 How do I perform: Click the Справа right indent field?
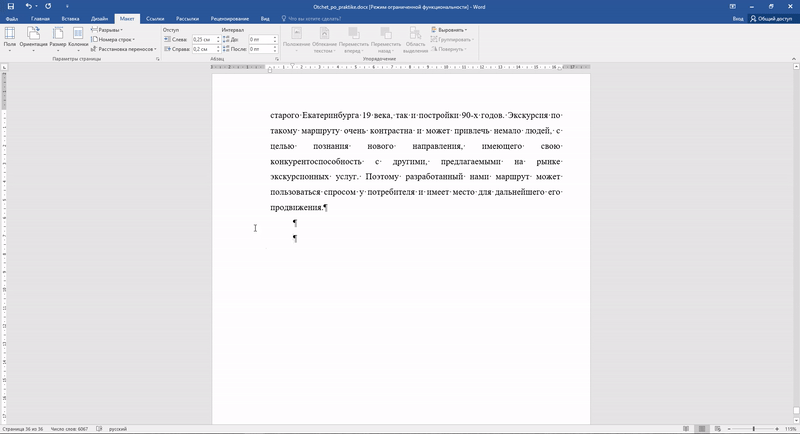204,49
